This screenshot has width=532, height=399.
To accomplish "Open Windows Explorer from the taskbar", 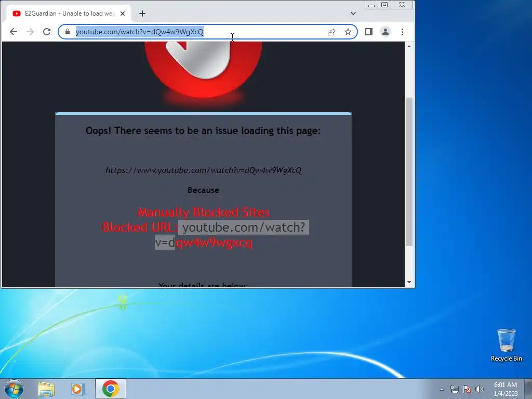I will pyautogui.click(x=46, y=389).
